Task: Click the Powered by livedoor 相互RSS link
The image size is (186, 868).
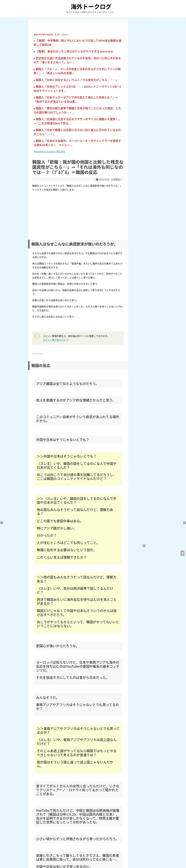Action: click(x=49, y=152)
